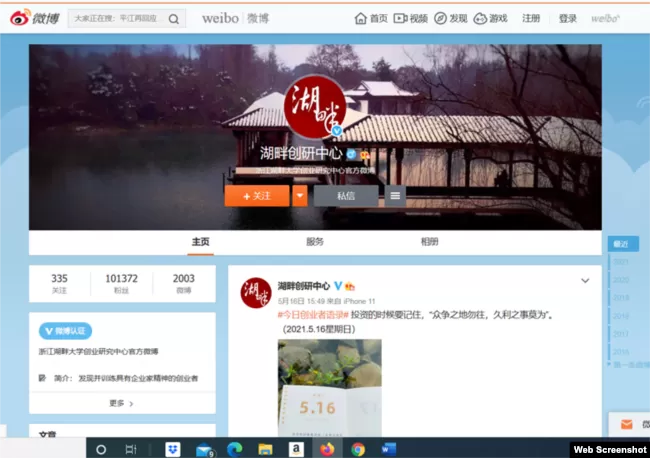The width and height of the screenshot is (650, 458).
Task: Open Firefox from the taskbar
Action: 327,449
